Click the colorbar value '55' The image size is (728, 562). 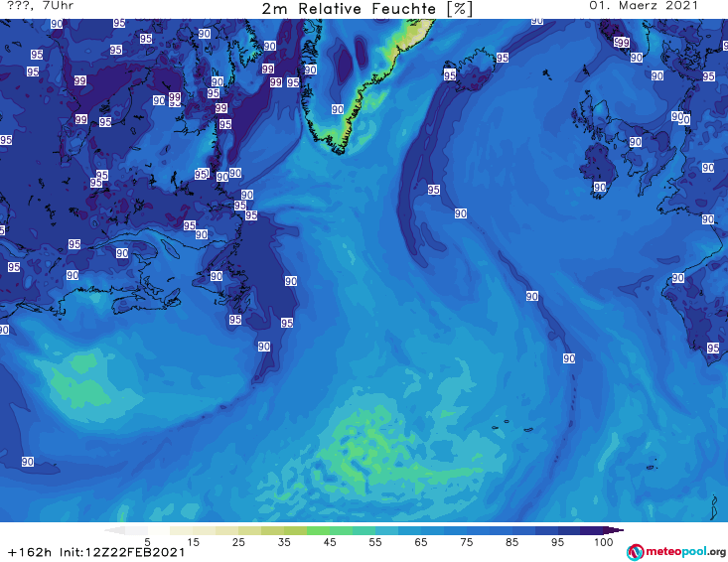(x=375, y=542)
